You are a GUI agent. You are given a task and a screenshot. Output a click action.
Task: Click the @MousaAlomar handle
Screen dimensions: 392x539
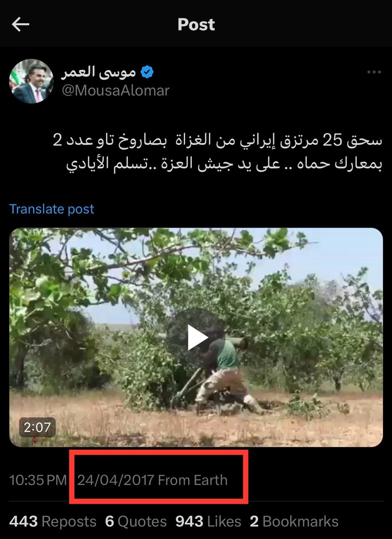(x=116, y=91)
